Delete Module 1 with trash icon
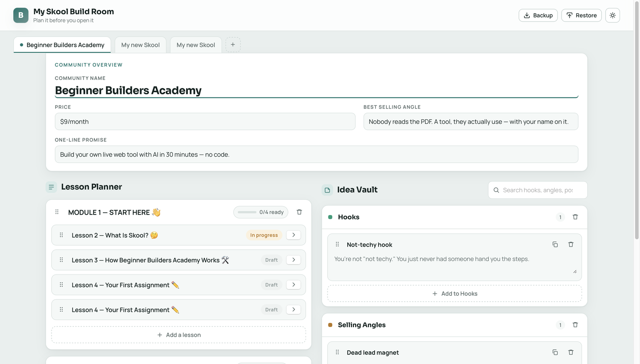Viewport: 640px width, 364px height. [299, 212]
